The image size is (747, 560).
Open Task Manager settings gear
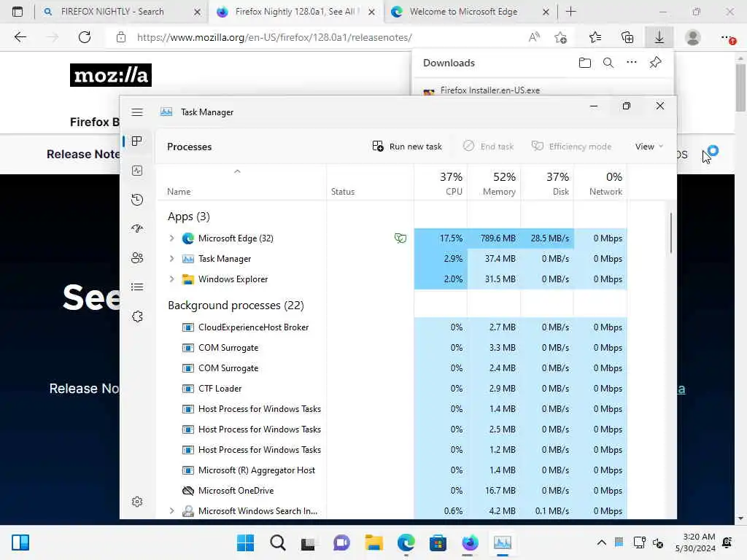[x=137, y=502]
